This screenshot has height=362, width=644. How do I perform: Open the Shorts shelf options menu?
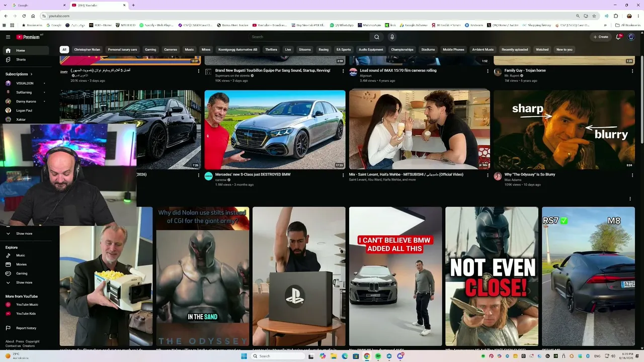pos(630,199)
